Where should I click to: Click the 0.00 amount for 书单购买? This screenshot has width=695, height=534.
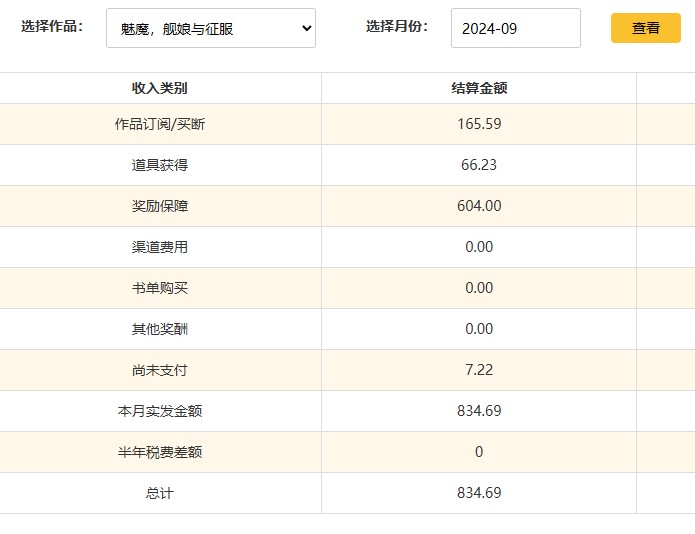click(x=479, y=288)
